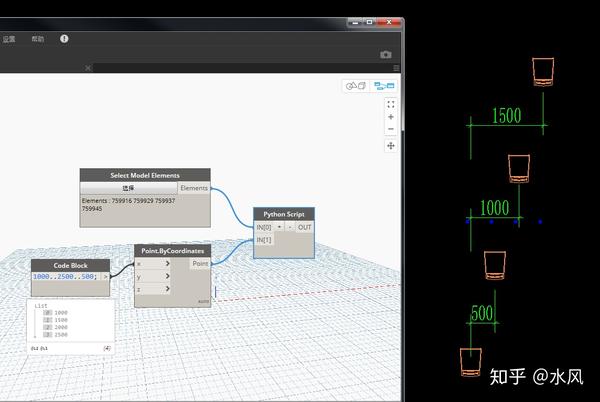The image size is (600, 402).
Task: Toggle the @L2 list level label in preview
Action: 35,348
